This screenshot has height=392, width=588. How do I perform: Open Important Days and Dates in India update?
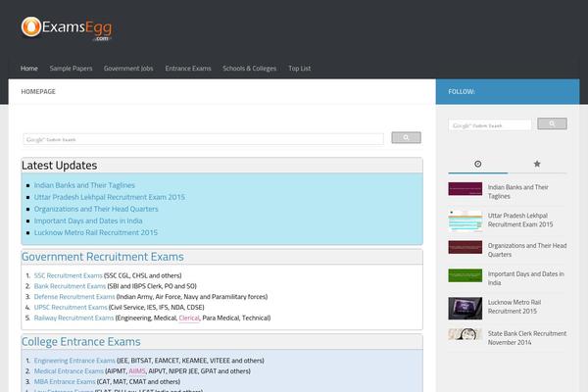click(88, 220)
